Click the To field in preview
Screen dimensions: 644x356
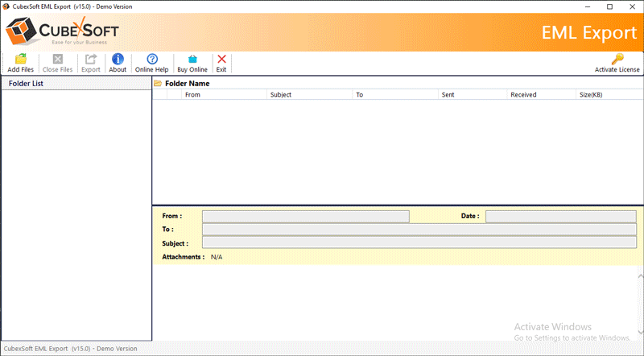[x=419, y=230]
